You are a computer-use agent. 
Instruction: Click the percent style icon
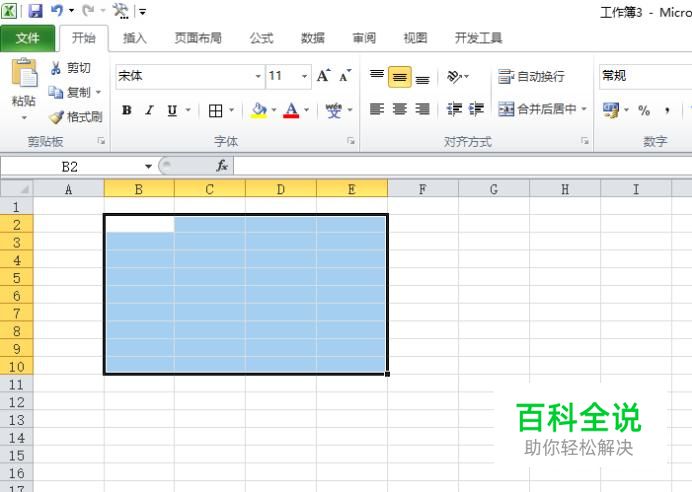pyautogui.click(x=644, y=110)
